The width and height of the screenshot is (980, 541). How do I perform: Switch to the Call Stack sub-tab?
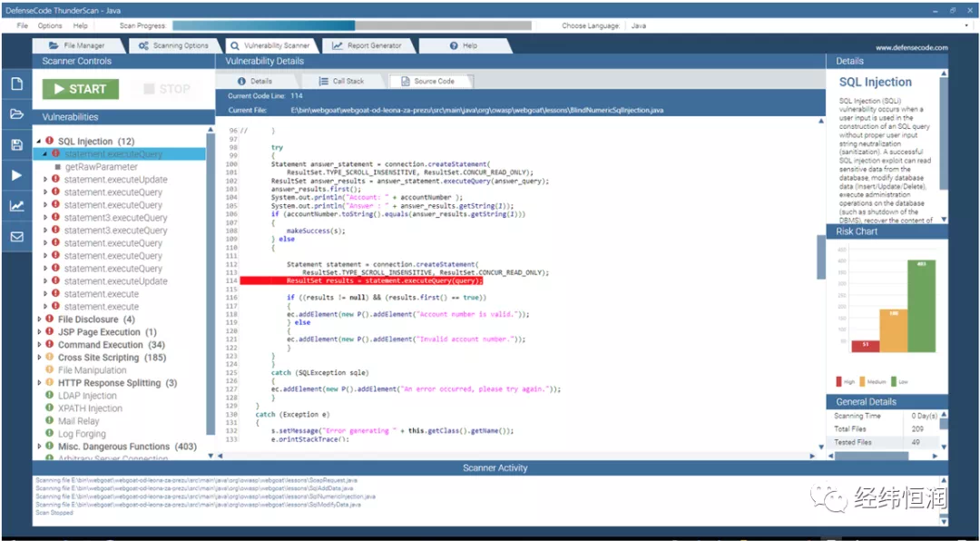point(341,82)
